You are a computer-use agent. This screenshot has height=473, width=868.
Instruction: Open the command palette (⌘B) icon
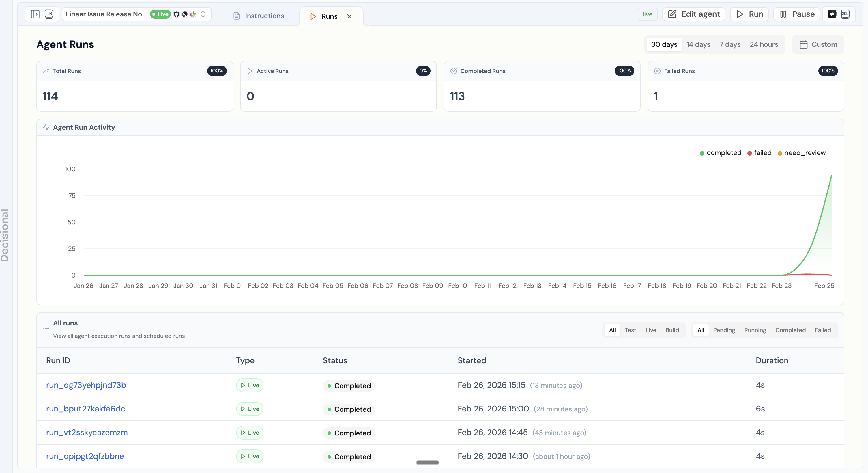point(49,14)
